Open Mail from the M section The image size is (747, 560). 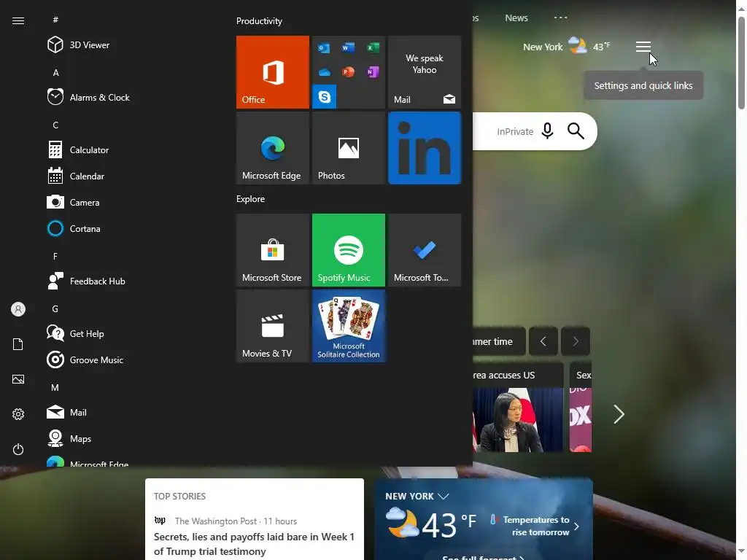tap(66, 412)
